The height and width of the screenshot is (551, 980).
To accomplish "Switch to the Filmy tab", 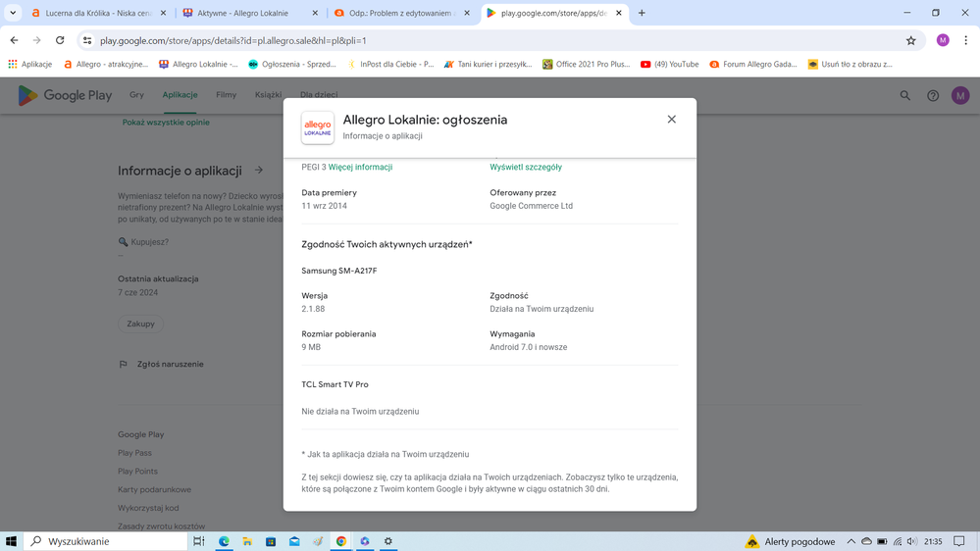I will click(227, 95).
